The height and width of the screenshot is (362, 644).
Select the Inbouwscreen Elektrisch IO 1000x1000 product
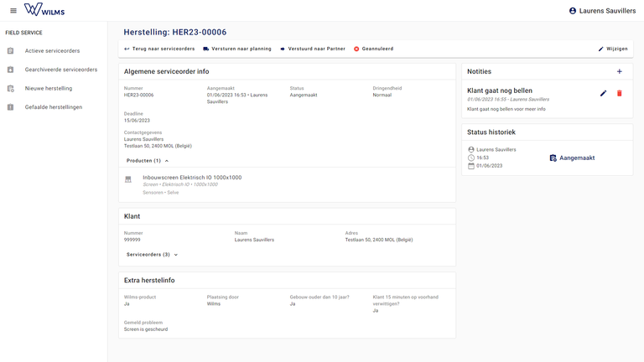point(192,178)
